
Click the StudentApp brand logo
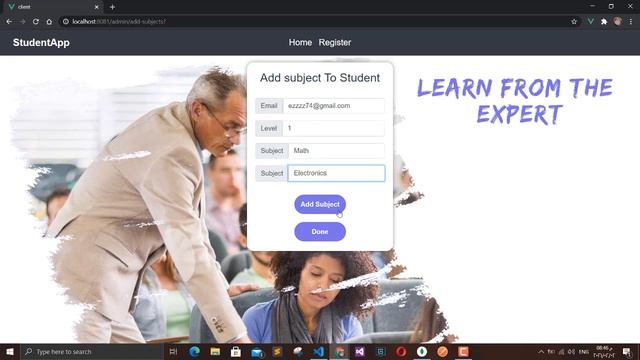click(41, 42)
